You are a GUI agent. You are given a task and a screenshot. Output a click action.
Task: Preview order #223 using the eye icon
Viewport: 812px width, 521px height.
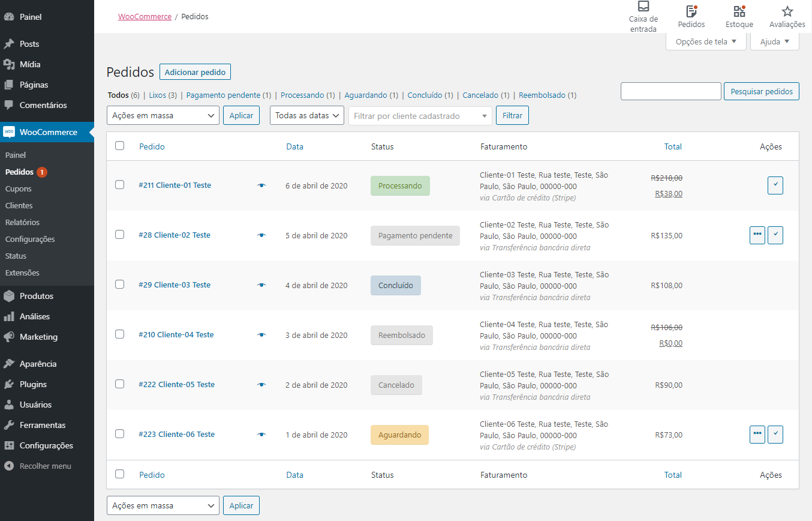261,435
